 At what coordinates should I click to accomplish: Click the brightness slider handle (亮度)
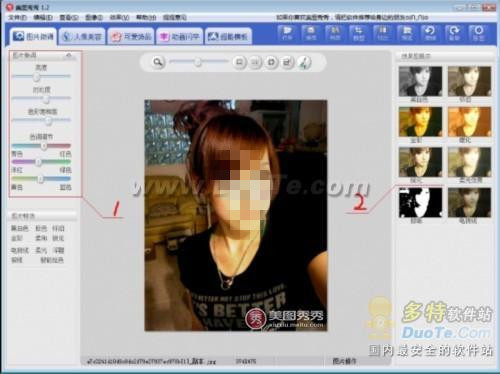point(36,77)
